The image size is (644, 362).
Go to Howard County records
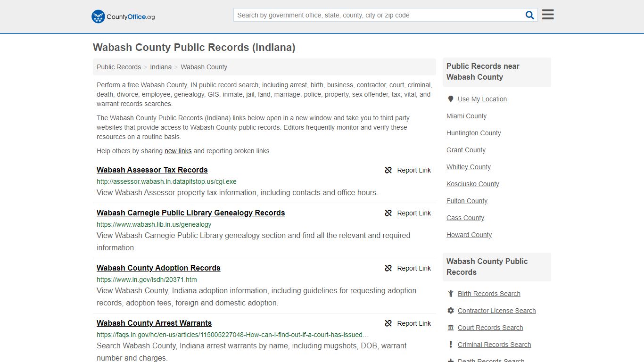pos(469,235)
